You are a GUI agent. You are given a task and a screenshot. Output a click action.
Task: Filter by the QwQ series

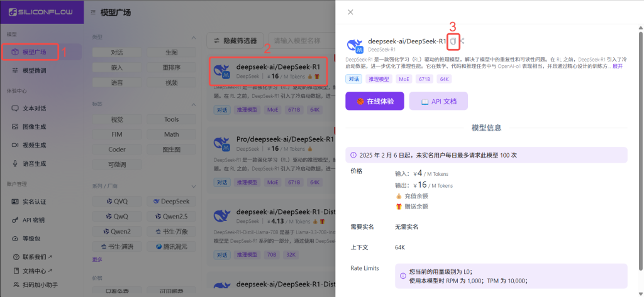(117, 216)
